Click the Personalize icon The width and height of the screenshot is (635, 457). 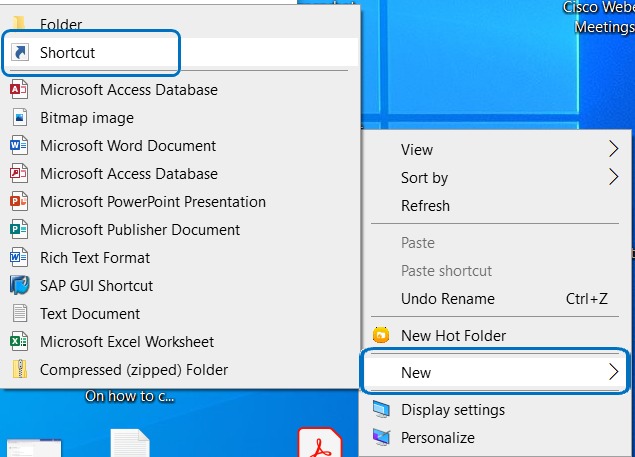point(381,438)
